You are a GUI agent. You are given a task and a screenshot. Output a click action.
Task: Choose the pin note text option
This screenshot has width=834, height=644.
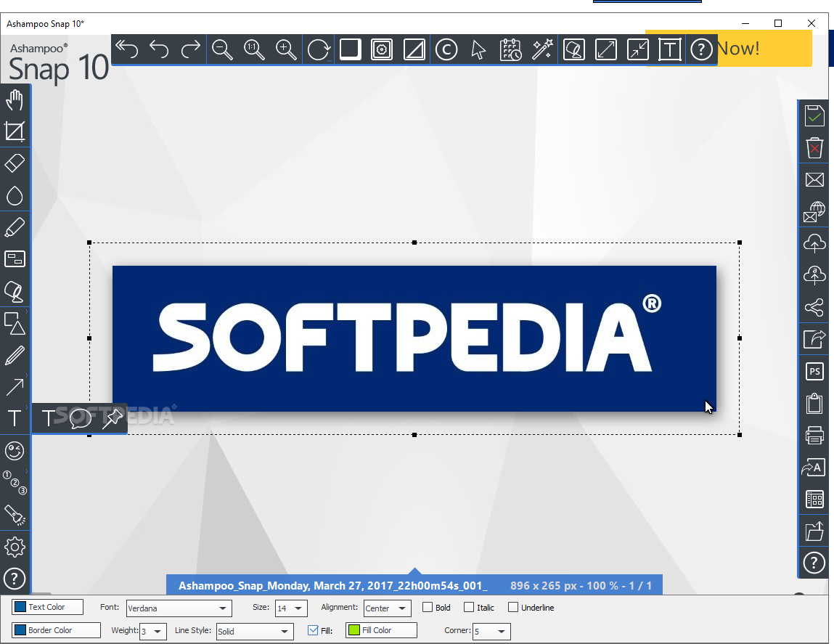(x=112, y=418)
